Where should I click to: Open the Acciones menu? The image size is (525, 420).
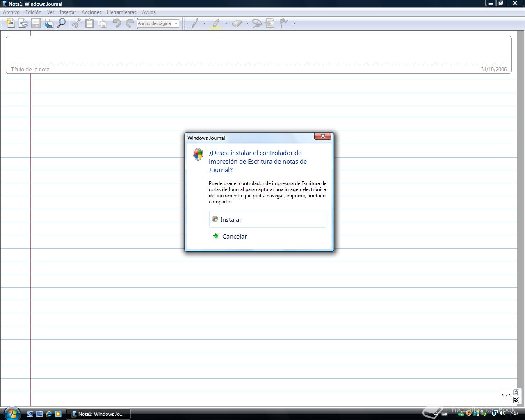pos(91,12)
